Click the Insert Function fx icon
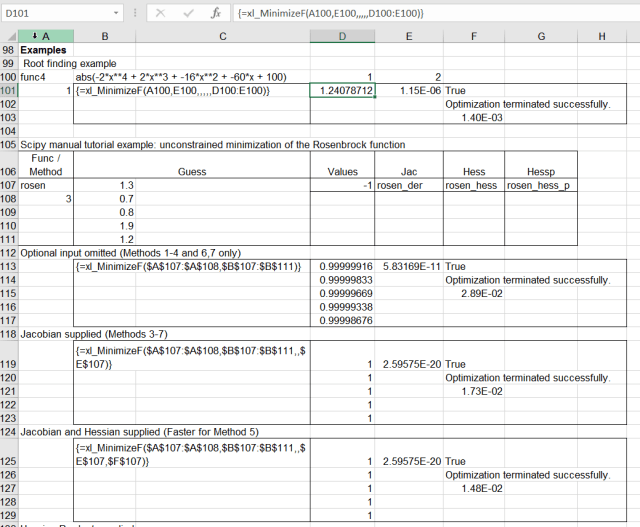This screenshot has height=527, width=640. (x=215, y=15)
